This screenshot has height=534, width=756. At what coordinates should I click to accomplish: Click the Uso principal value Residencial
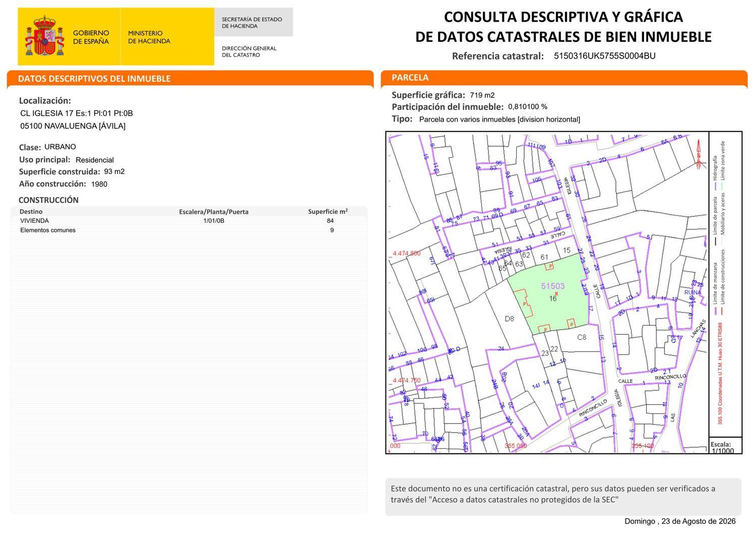coord(95,160)
